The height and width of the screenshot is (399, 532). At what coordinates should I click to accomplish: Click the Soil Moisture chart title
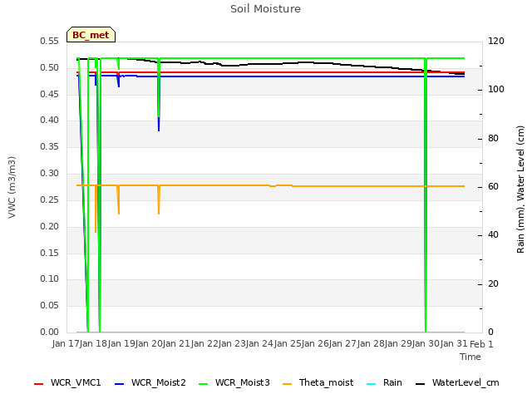pyautogui.click(x=266, y=9)
